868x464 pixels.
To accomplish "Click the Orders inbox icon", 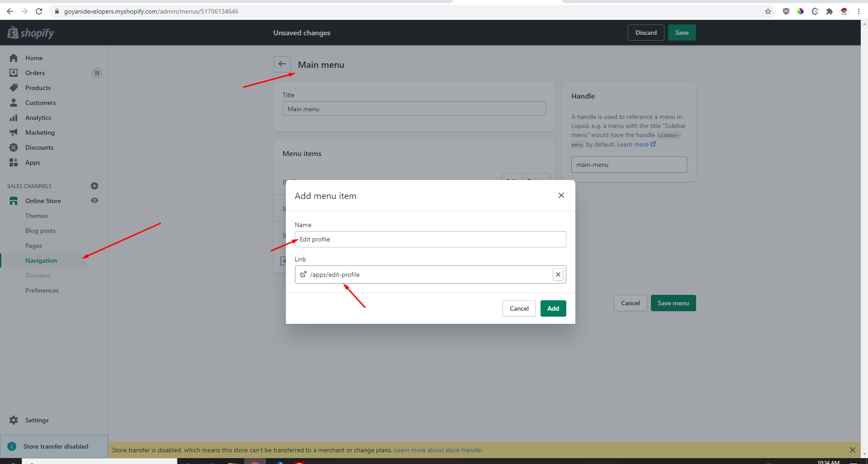I will click(x=14, y=73).
